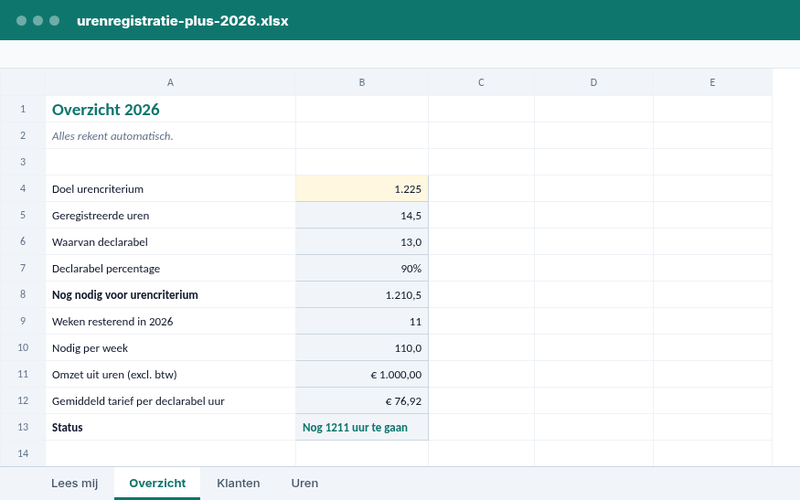This screenshot has width=800, height=500.
Task: Open the Klanten sheet tab
Action: pos(238,483)
